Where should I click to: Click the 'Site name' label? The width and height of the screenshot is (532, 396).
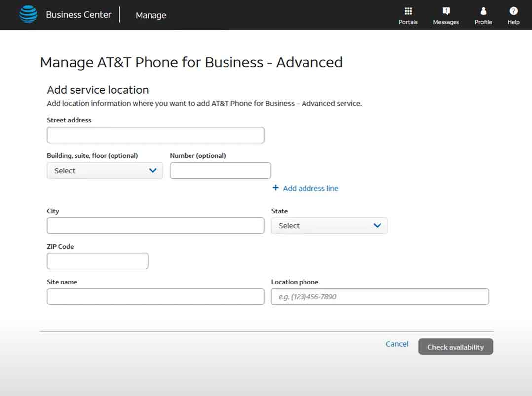(62, 282)
